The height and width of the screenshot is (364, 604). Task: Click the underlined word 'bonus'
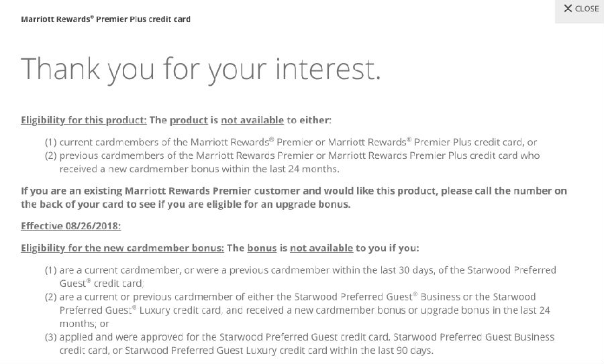point(262,248)
